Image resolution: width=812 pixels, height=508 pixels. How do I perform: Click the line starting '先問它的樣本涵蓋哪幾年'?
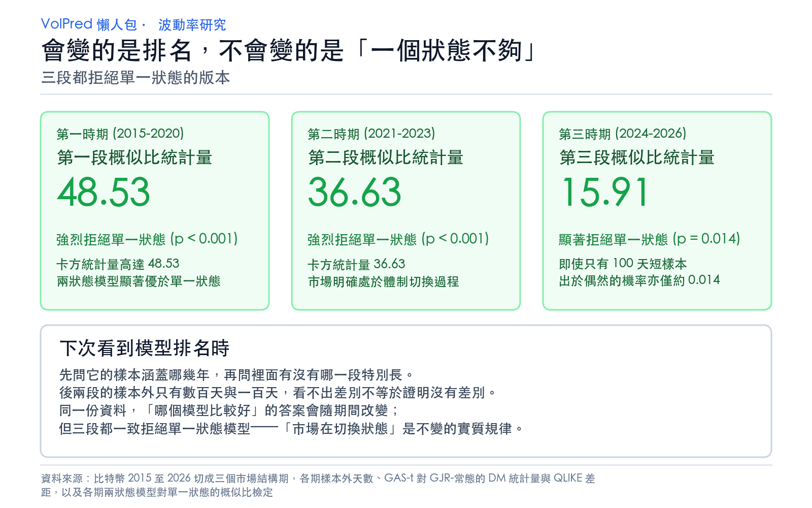pos(236,375)
